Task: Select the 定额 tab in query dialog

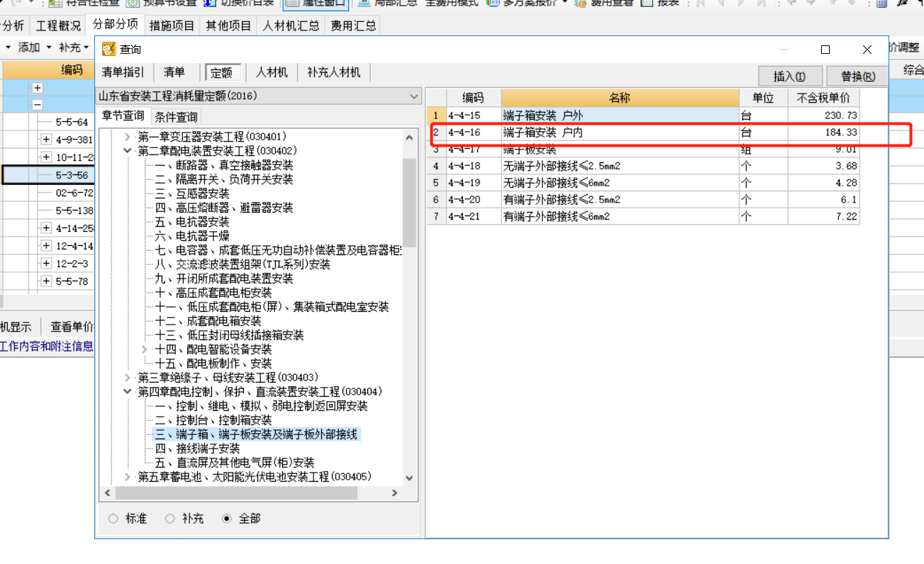Action: point(223,72)
